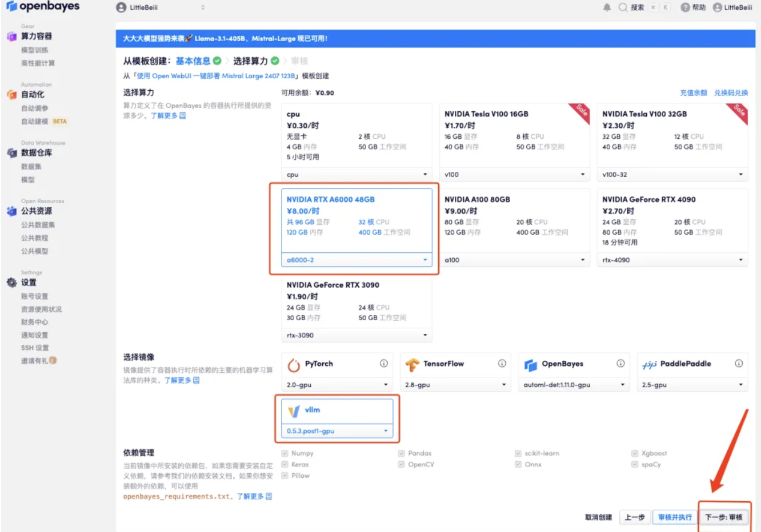This screenshot has height=532, width=761.
Task: Toggle the Pandas checkbox
Action: click(x=402, y=454)
